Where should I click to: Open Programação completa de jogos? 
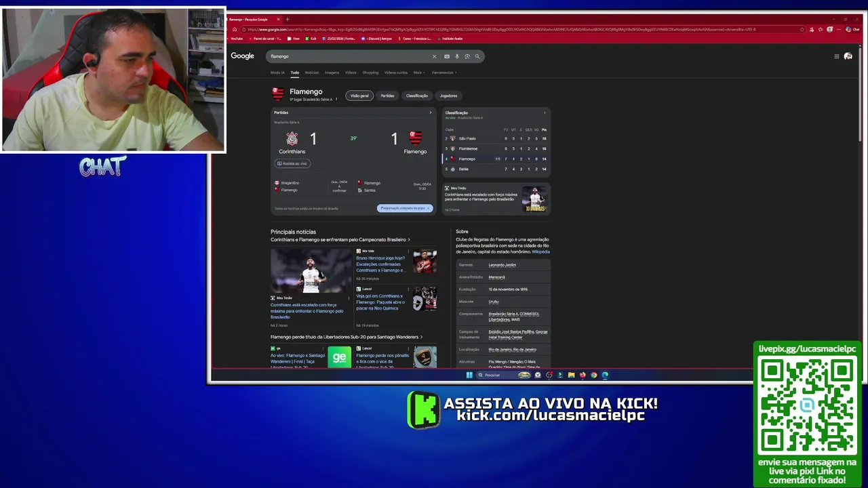pyautogui.click(x=405, y=208)
